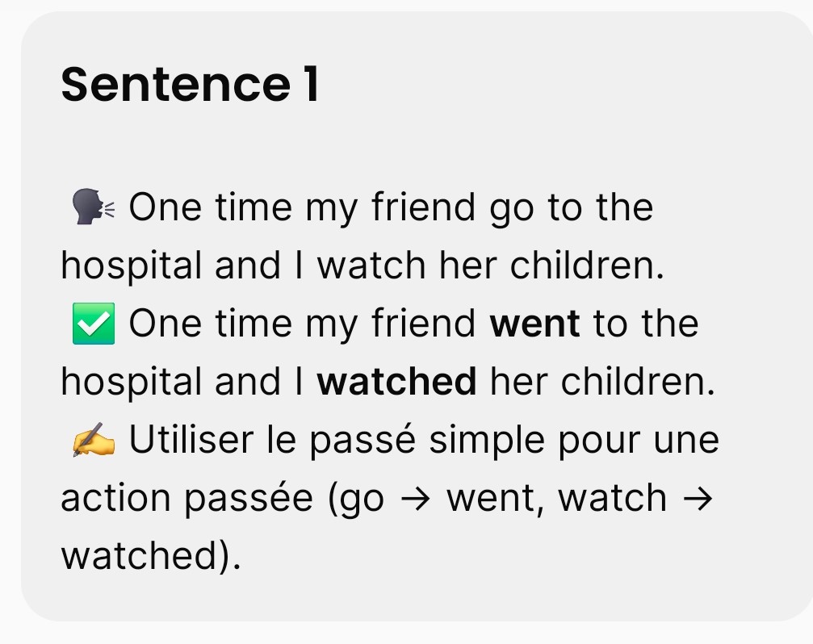This screenshot has width=813, height=644.
Task: Select the "Sentence 1" heading
Action: [x=191, y=84]
